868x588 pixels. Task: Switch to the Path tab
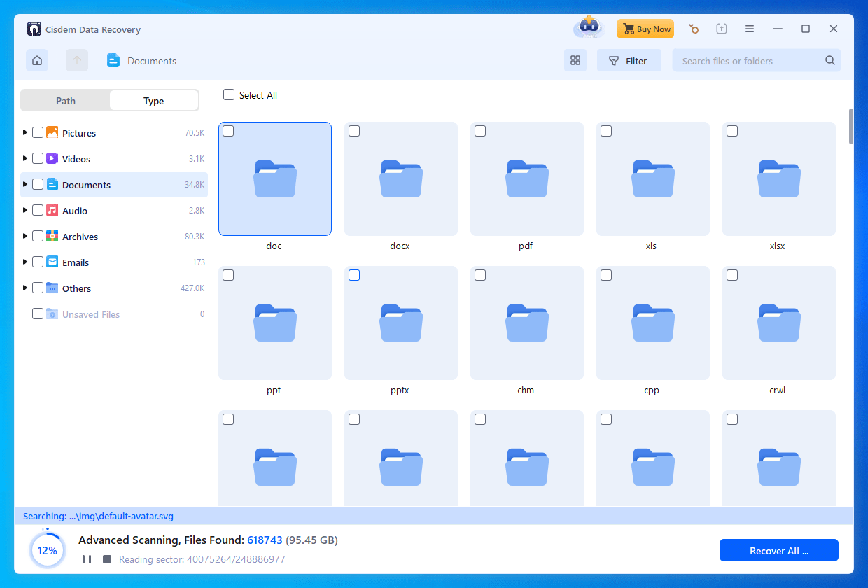66,101
